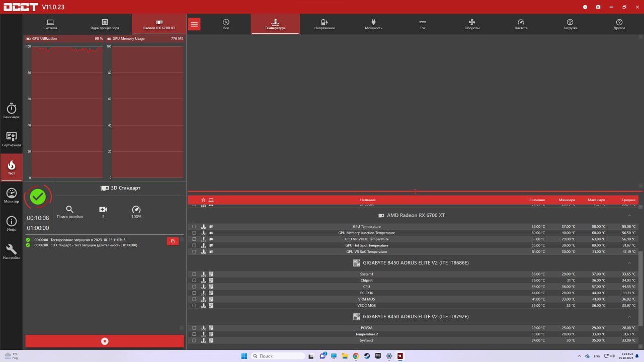Image resolution: width=644 pixels, height=362 pixels.
Task: Click the speedometer icon above 100%
Action: tap(136, 209)
